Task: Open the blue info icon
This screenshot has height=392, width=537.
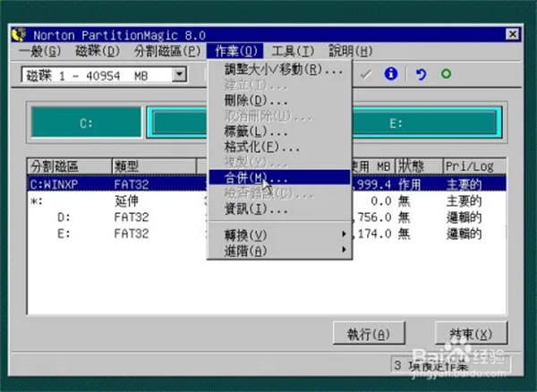Action: click(x=391, y=73)
